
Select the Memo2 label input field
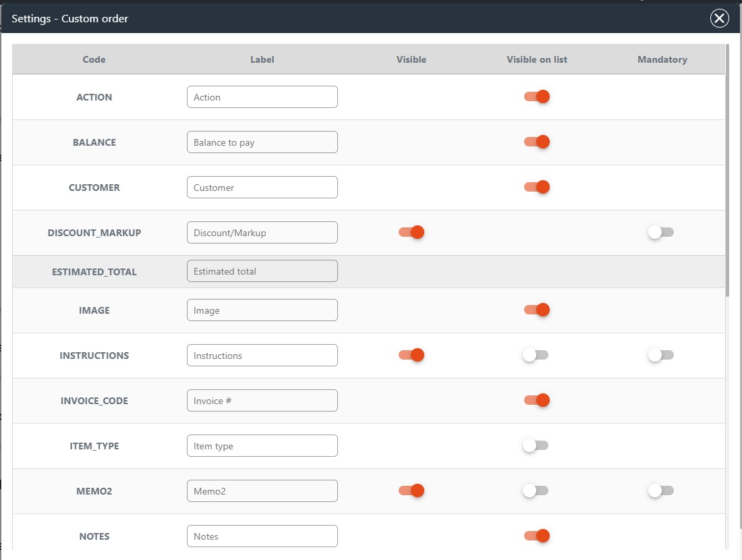pos(262,491)
